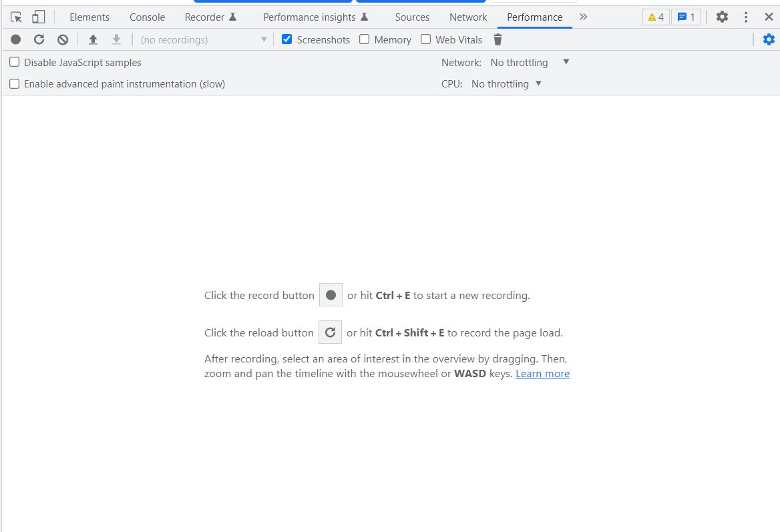Open capture settings blue gear icon
This screenshot has width=780, height=532.
[769, 40]
